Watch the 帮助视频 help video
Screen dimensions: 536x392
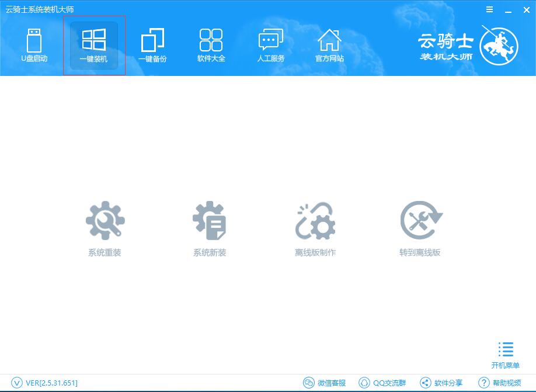pos(500,383)
